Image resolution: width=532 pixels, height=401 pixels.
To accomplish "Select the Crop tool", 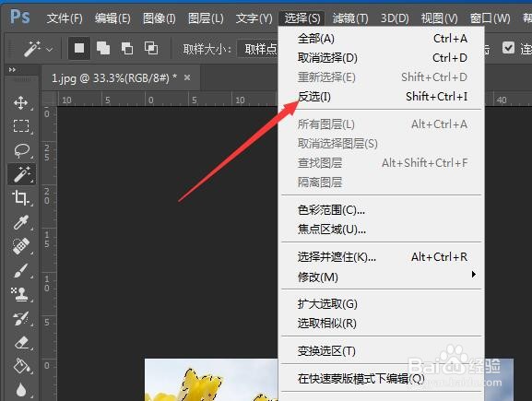I will coord(20,198).
